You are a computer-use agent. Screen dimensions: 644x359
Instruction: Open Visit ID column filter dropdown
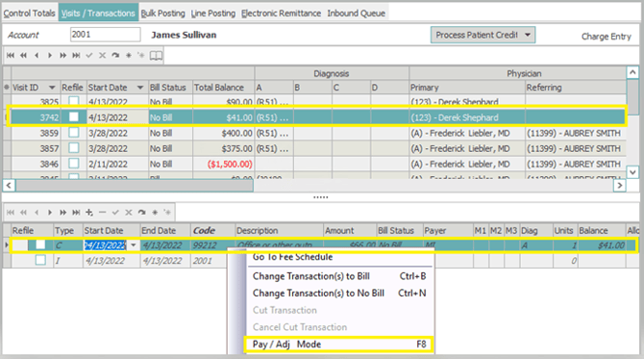[x=52, y=88]
